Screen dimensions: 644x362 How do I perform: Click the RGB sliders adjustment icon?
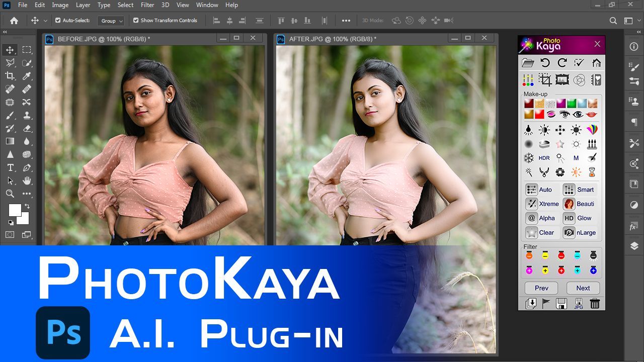tap(528, 80)
